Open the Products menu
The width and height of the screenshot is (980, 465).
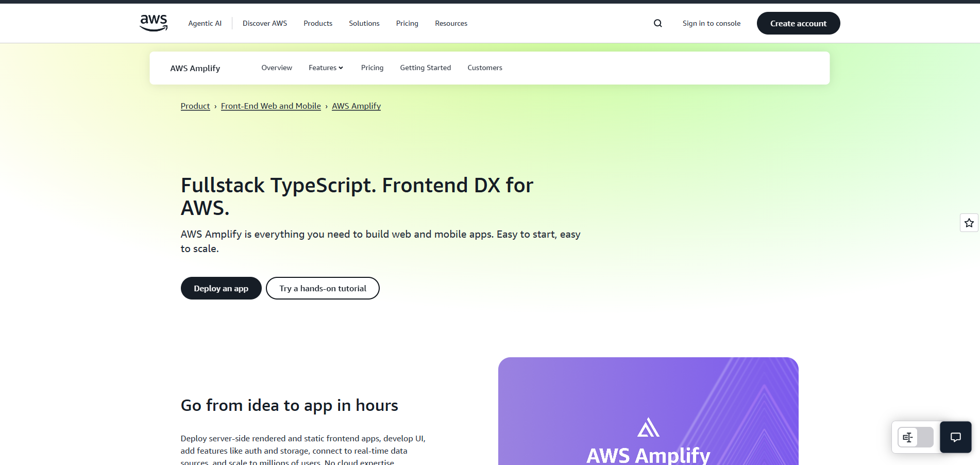coord(318,23)
